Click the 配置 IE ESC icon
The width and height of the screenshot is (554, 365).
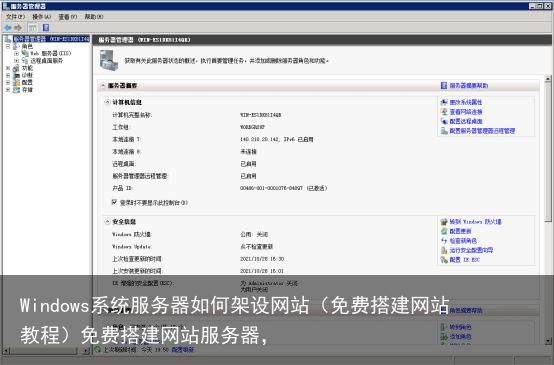click(444, 260)
